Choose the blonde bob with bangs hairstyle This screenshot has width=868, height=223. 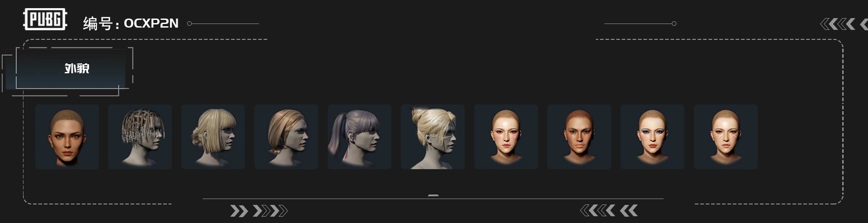[x=213, y=137]
